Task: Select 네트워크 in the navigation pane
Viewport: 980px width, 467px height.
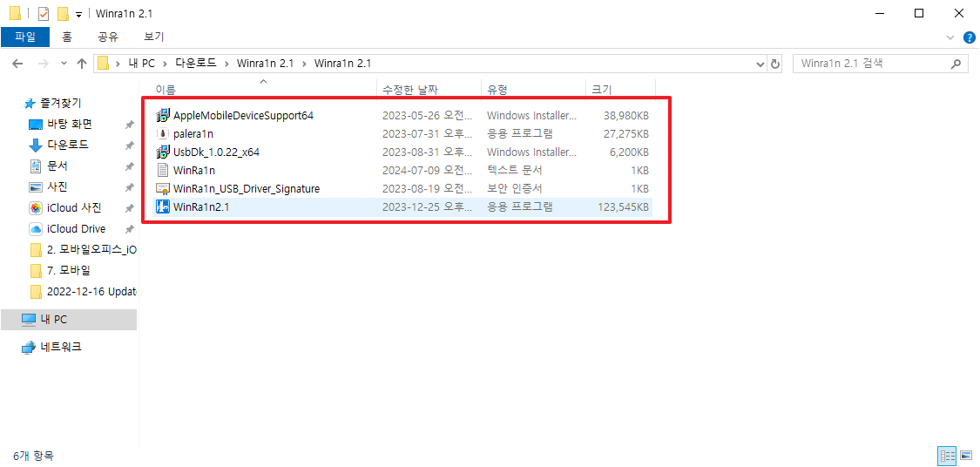Action: click(60, 347)
